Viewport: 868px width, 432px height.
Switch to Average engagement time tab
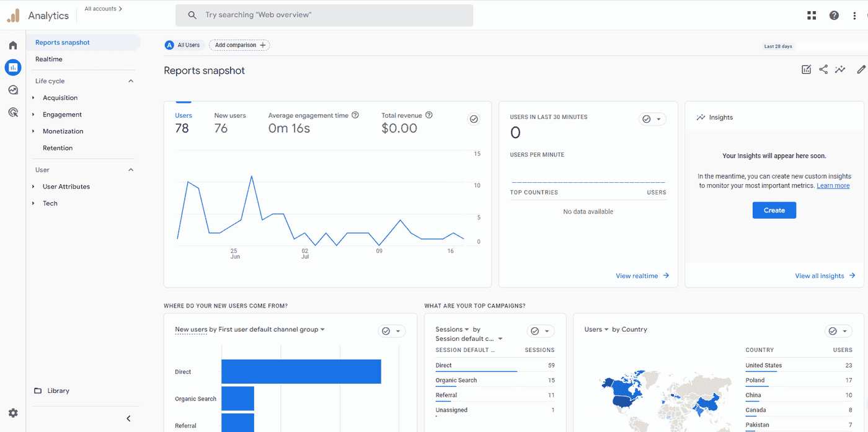pyautogui.click(x=314, y=123)
